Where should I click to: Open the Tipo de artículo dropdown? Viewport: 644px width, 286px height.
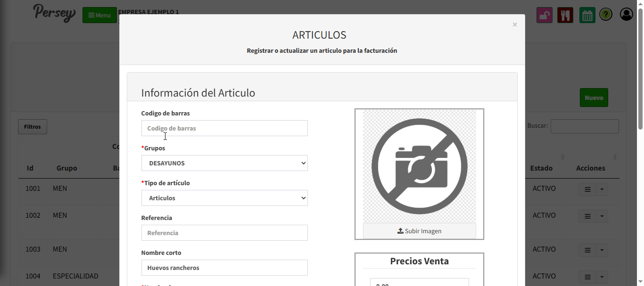224,198
